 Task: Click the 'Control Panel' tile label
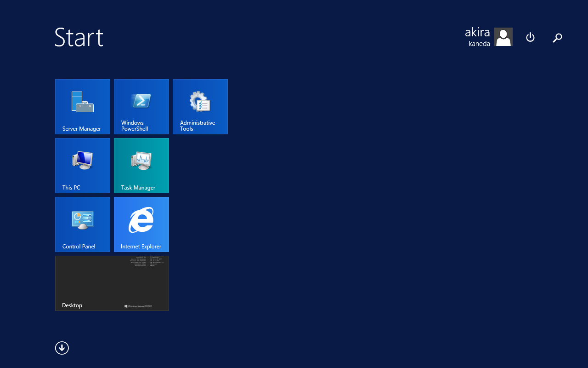coord(79,247)
